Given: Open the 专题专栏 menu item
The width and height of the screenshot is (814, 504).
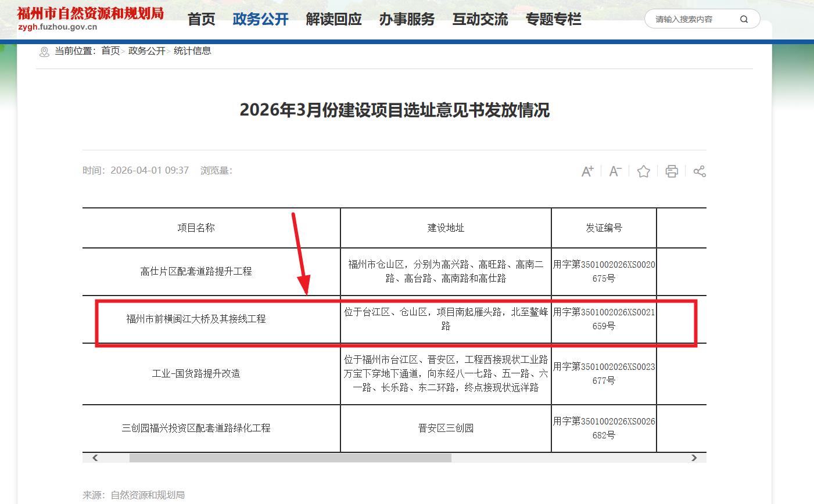Looking at the screenshot, I should [553, 19].
